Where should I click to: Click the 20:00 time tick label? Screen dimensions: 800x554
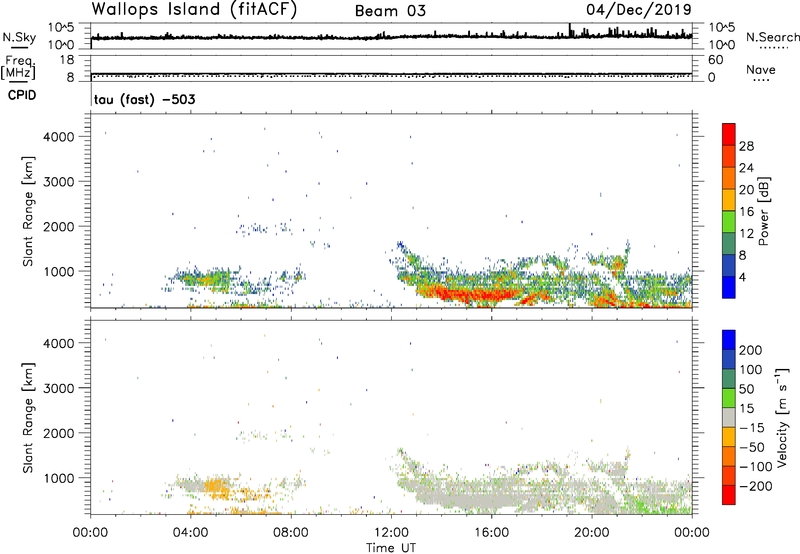point(591,533)
